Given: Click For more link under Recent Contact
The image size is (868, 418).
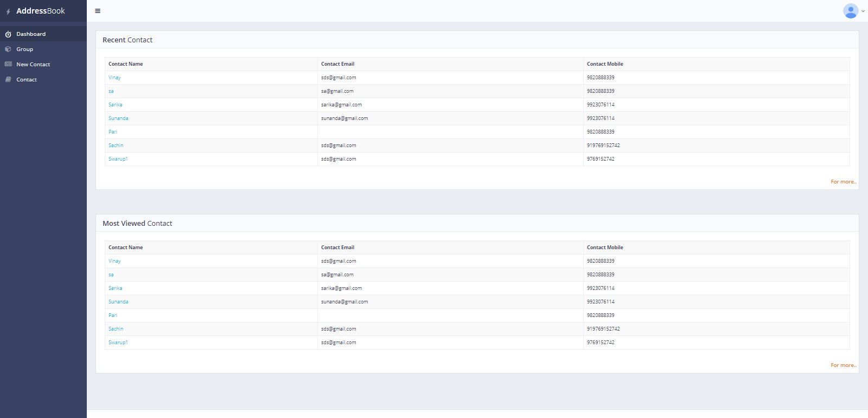Looking at the screenshot, I should 843,182.
